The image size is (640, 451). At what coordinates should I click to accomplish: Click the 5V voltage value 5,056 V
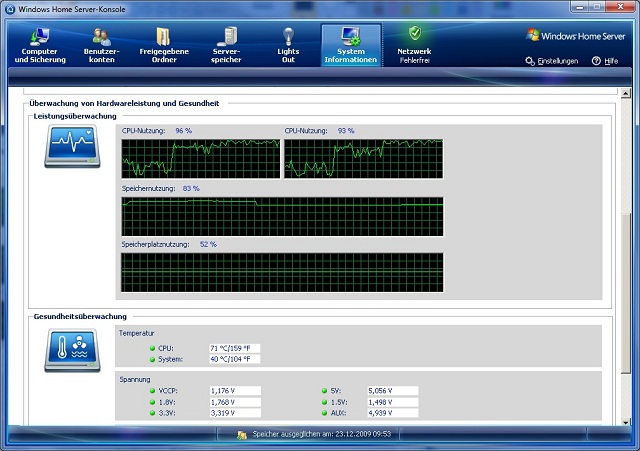tap(393, 391)
